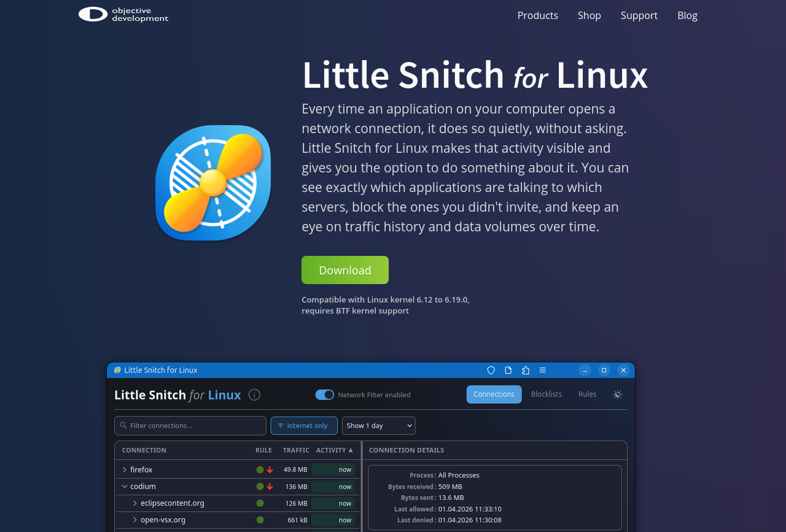Disable the Network Filter switch

tap(325, 395)
